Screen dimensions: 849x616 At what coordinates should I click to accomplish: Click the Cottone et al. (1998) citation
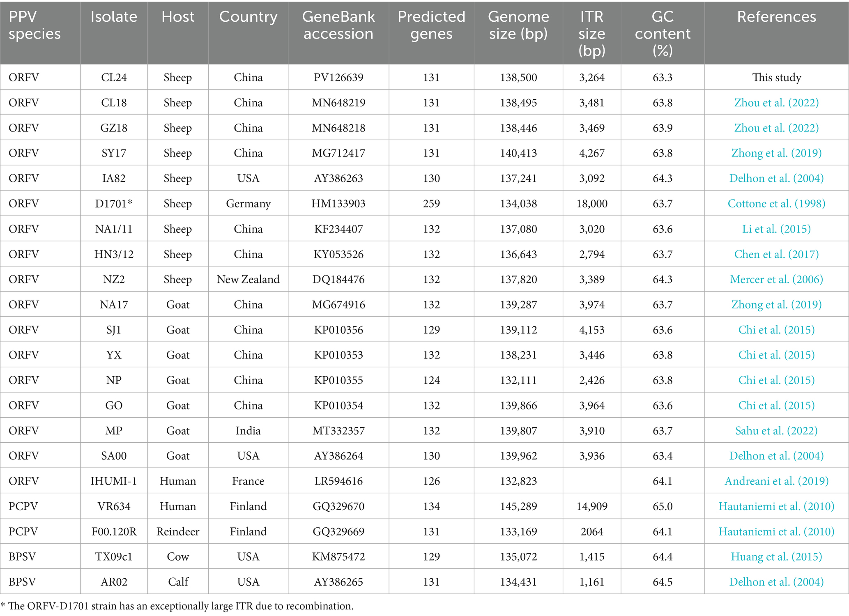coord(776,204)
